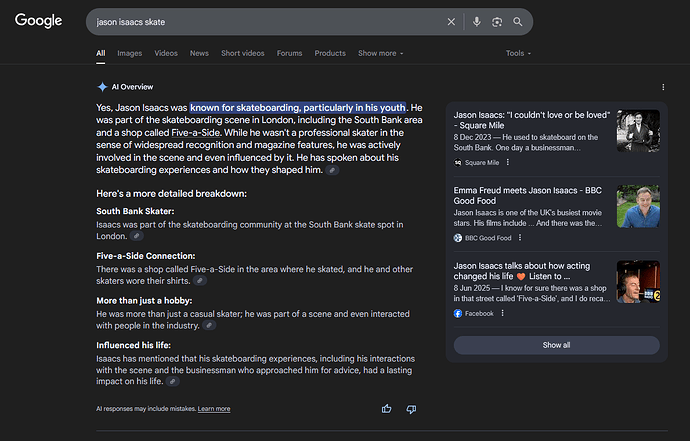Click into the search input field
This screenshot has height=441, width=690.
(264, 22)
